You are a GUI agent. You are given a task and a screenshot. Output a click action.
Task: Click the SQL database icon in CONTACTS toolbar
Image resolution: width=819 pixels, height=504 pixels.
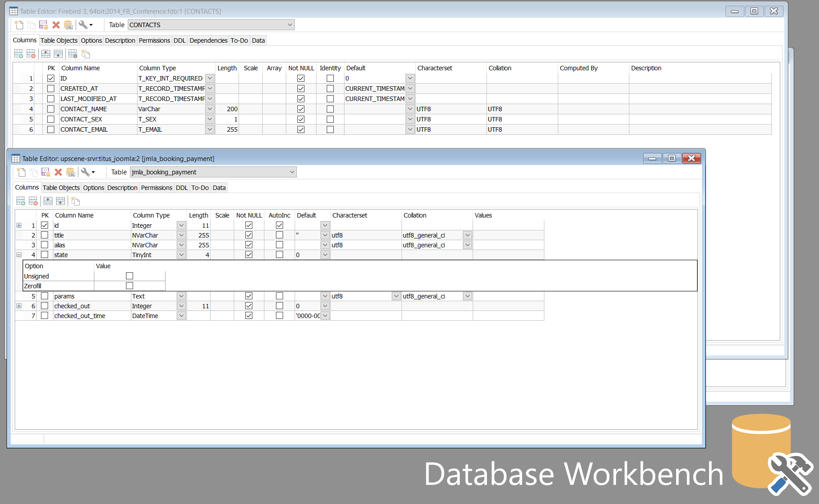tap(68, 25)
